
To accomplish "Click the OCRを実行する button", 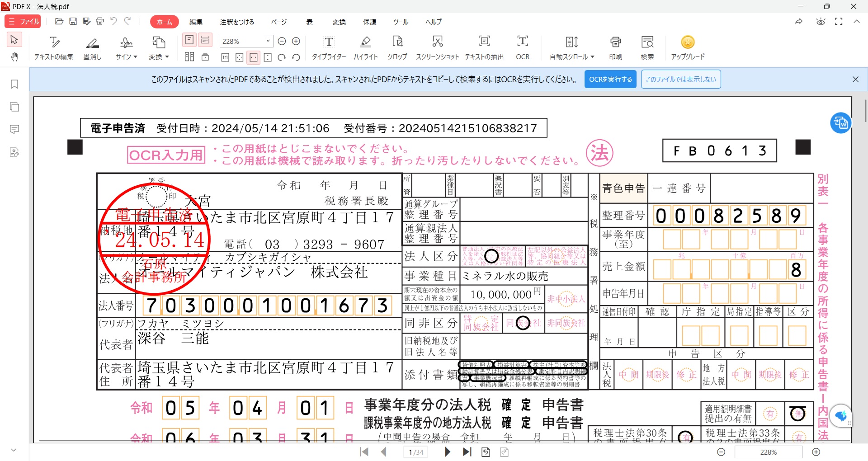I will click(610, 80).
